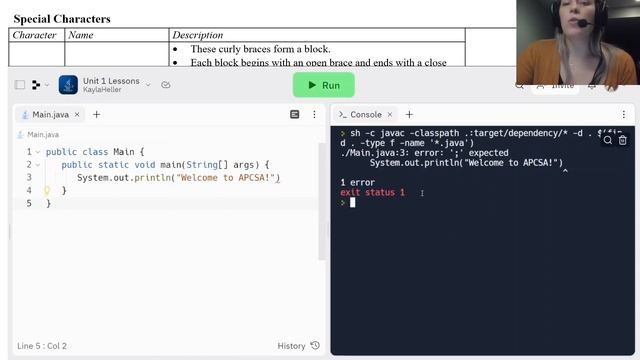Click the lightbulb hint on line 4

pyautogui.click(x=47, y=190)
